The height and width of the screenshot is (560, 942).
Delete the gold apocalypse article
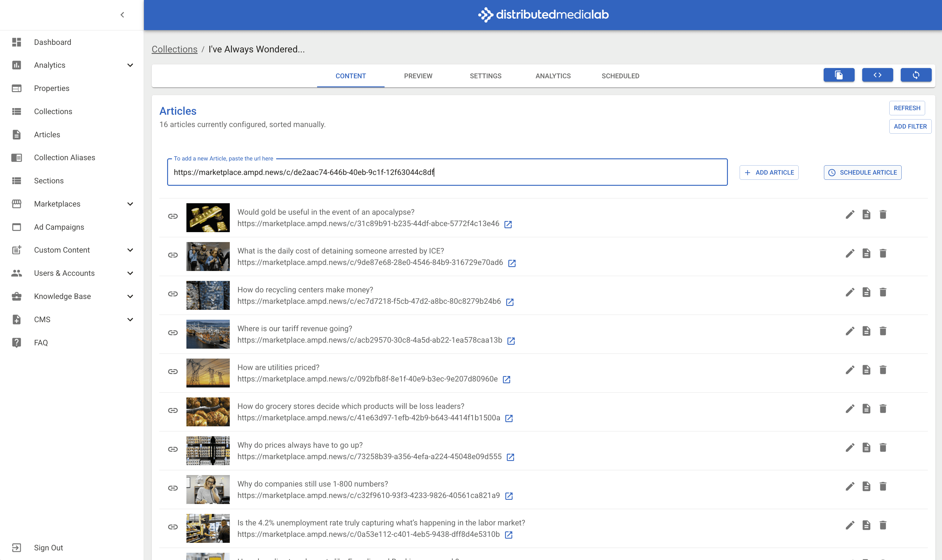tap(883, 215)
